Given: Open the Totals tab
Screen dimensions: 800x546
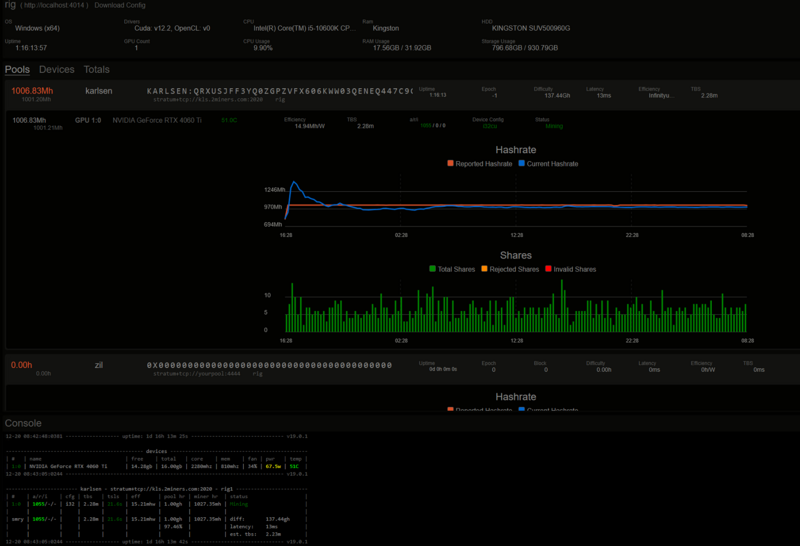Looking at the screenshot, I should tap(96, 69).
